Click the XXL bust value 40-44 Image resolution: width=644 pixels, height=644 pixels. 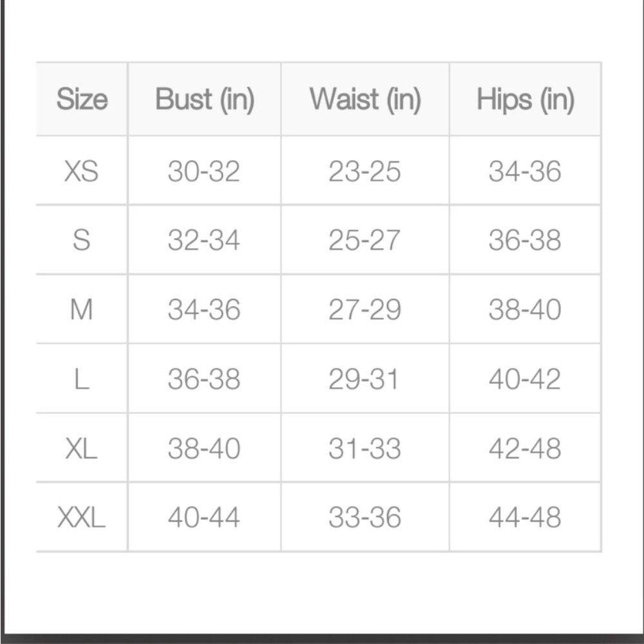click(204, 517)
